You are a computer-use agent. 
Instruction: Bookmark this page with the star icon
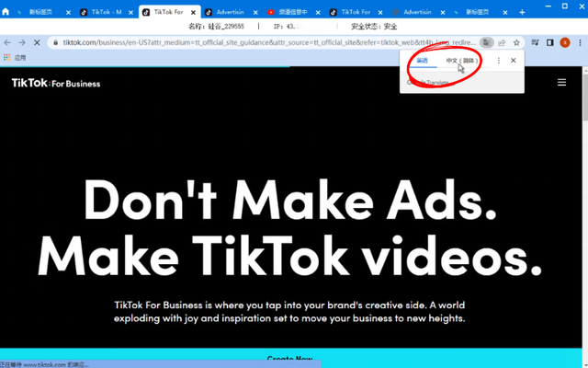[516, 42]
